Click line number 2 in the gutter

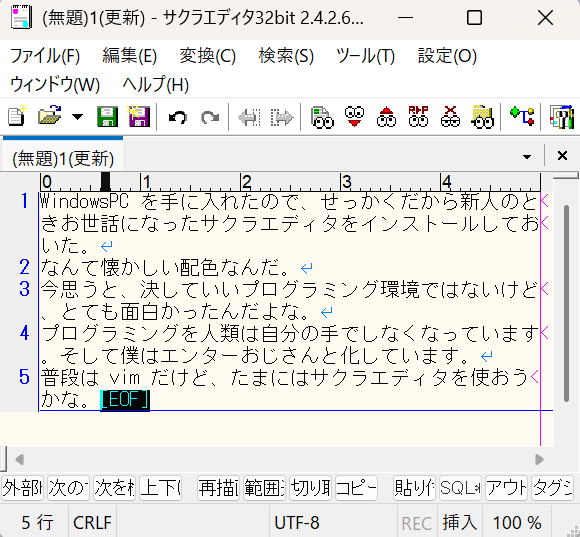pyautogui.click(x=24, y=267)
